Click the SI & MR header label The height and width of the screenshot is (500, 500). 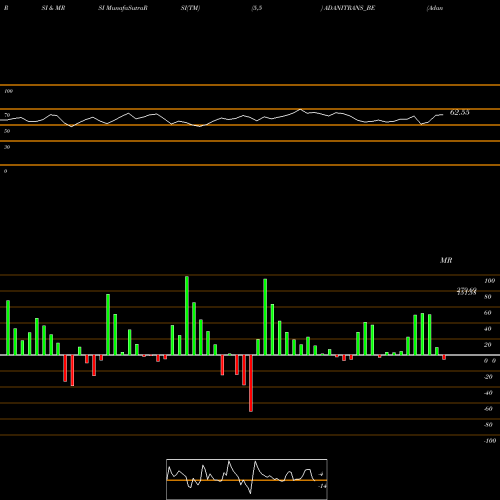click(53, 8)
